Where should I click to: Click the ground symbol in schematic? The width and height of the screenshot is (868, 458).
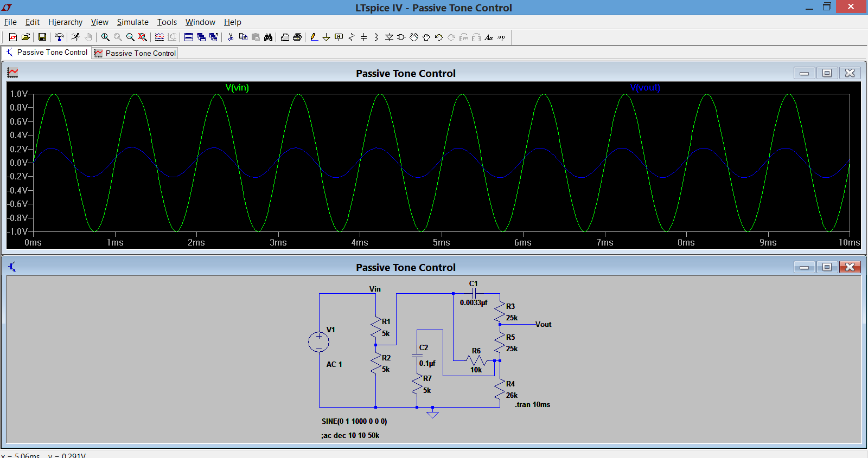tap(432, 414)
